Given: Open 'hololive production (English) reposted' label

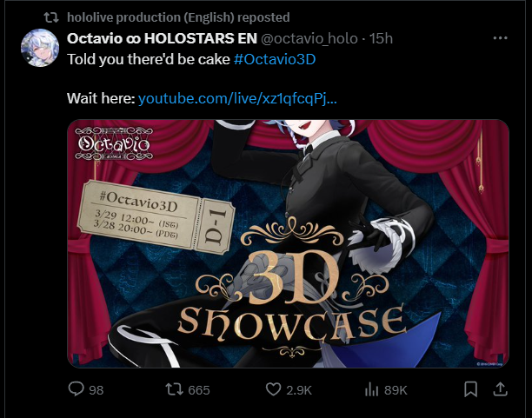Looking at the screenshot, I should (x=178, y=17).
